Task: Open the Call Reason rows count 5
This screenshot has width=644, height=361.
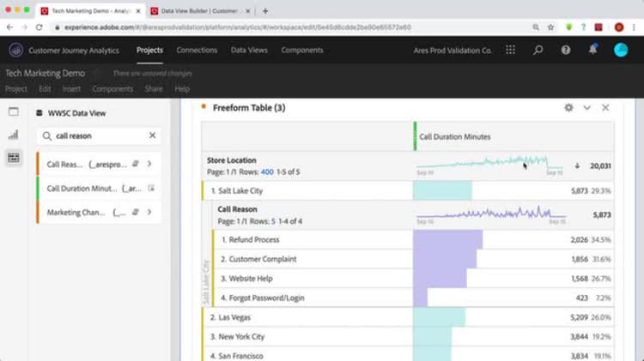Action: 273,221
